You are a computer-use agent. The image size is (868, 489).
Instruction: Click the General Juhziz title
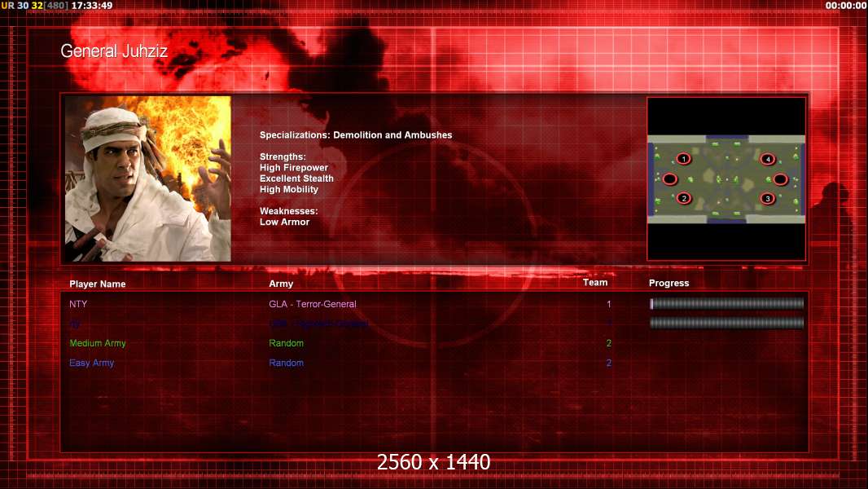point(114,51)
